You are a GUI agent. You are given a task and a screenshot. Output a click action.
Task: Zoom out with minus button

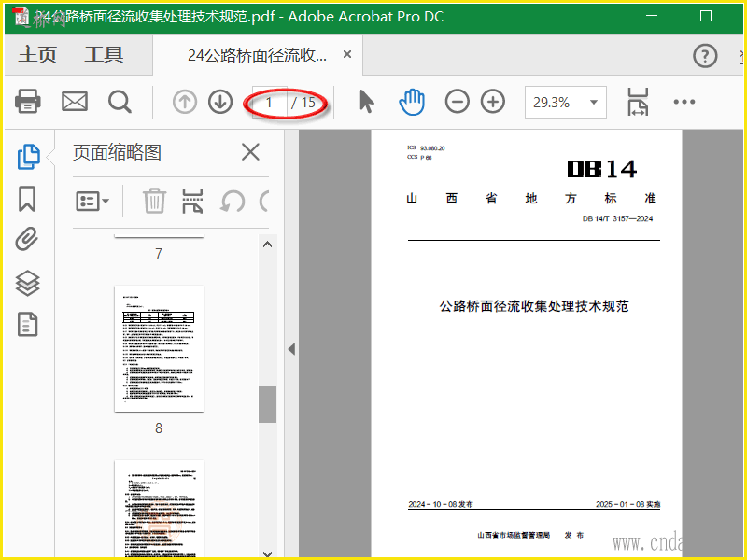pyautogui.click(x=457, y=102)
